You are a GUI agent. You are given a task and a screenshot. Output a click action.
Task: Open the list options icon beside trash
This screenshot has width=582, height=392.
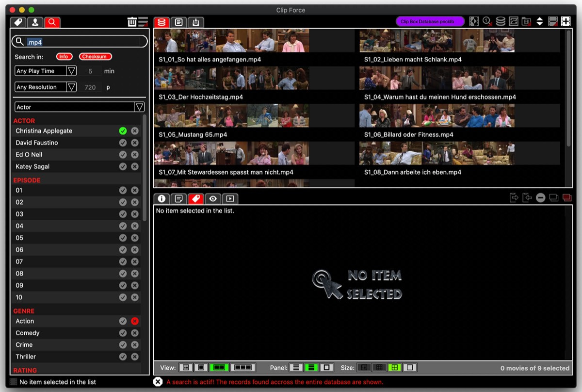coord(143,22)
